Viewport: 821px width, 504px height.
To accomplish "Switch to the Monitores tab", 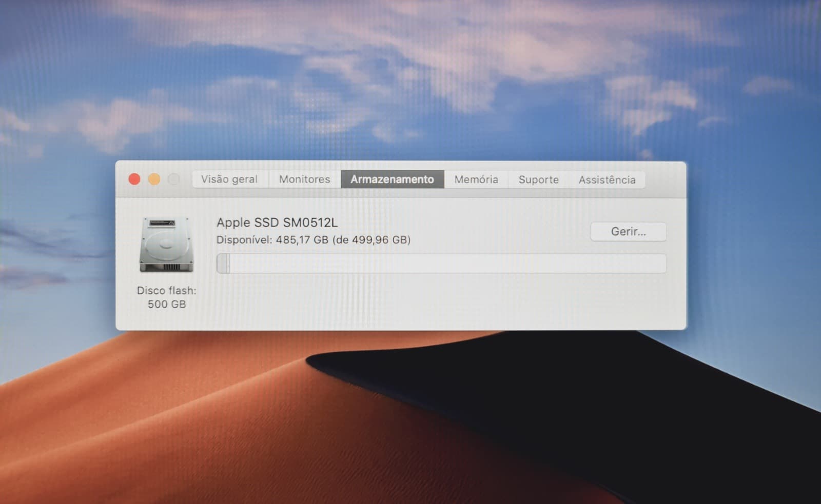I will click(x=305, y=179).
